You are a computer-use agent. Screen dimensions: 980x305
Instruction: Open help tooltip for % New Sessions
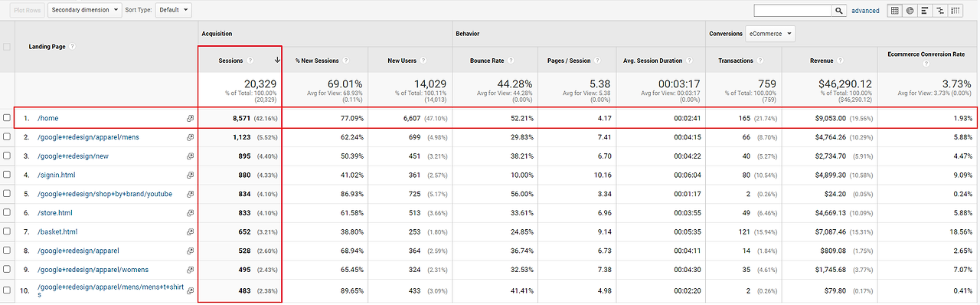(x=346, y=60)
